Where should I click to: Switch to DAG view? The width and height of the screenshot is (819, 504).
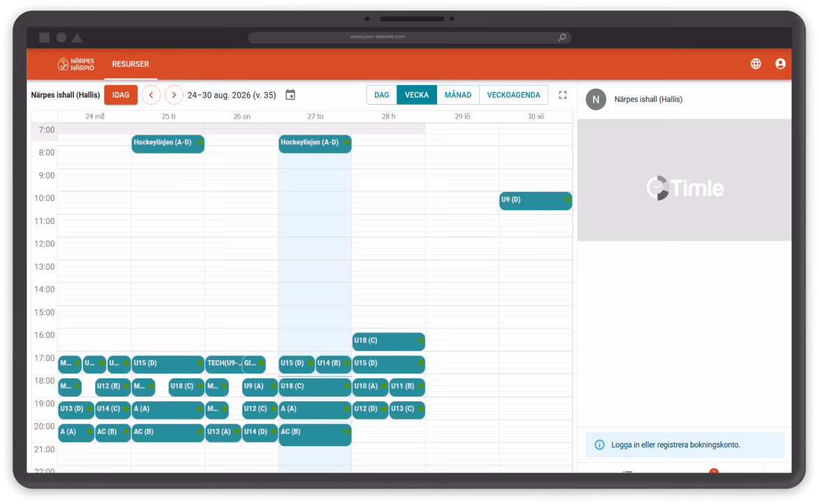382,95
